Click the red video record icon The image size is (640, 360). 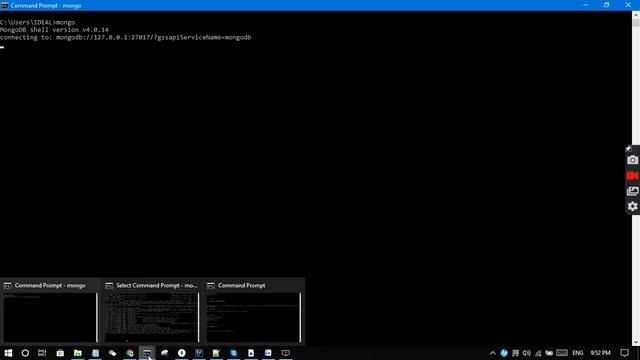point(632,176)
